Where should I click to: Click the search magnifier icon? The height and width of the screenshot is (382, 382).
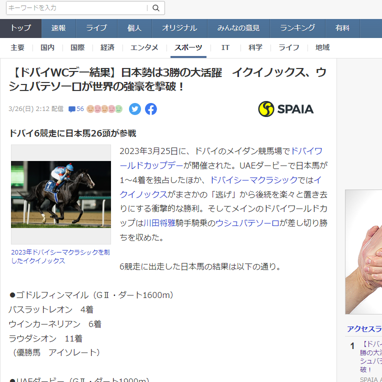click(156, 8)
